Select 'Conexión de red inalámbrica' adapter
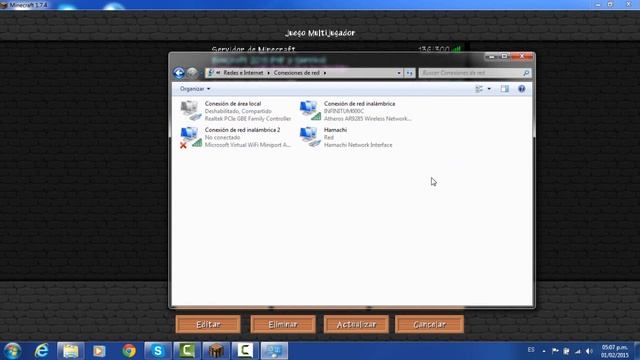Image resolution: width=640 pixels, height=360 pixels. (356, 111)
